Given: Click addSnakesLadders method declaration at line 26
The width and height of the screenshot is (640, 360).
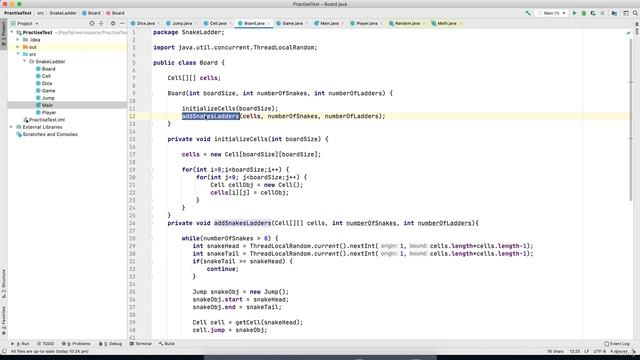Looking at the screenshot, I should [242, 223].
